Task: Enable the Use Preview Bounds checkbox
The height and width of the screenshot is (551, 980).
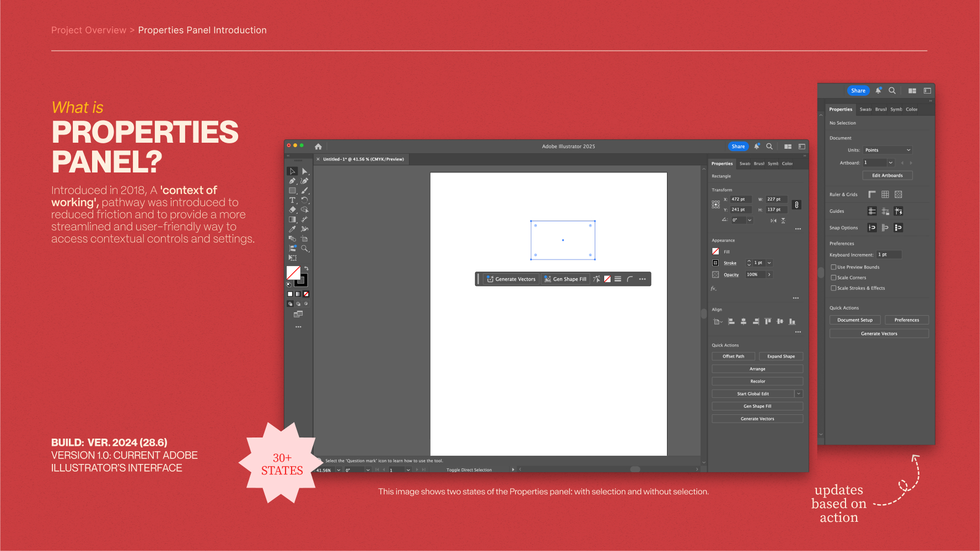Action: pos(833,267)
